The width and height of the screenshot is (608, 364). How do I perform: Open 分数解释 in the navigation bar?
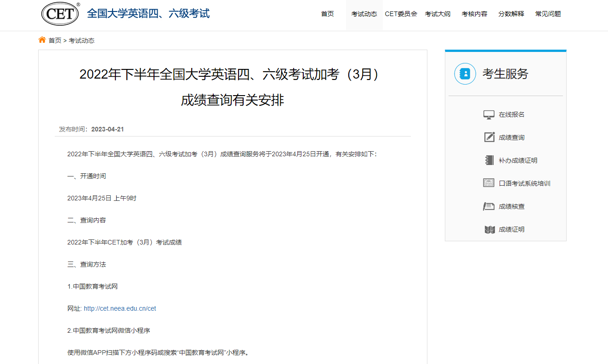click(x=511, y=14)
